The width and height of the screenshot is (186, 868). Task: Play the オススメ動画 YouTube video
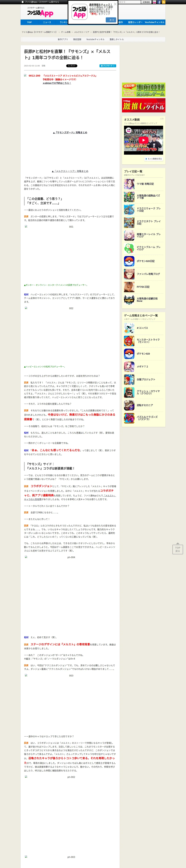[x=143, y=140]
